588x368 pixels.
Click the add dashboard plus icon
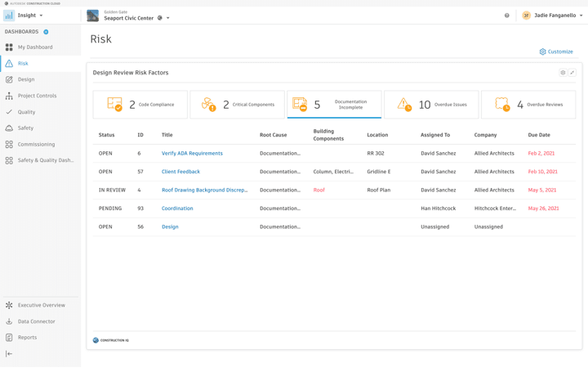tap(46, 32)
